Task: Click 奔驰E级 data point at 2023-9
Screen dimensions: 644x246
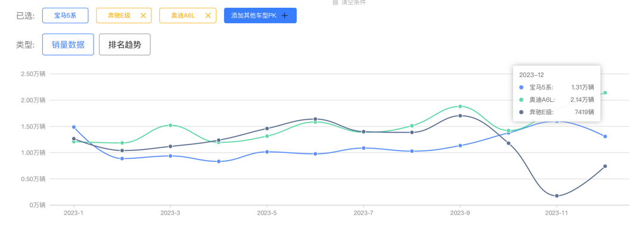Action: pyautogui.click(x=460, y=116)
